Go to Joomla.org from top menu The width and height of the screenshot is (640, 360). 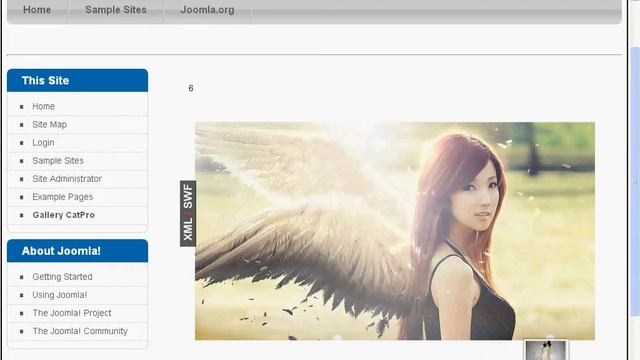point(207,10)
